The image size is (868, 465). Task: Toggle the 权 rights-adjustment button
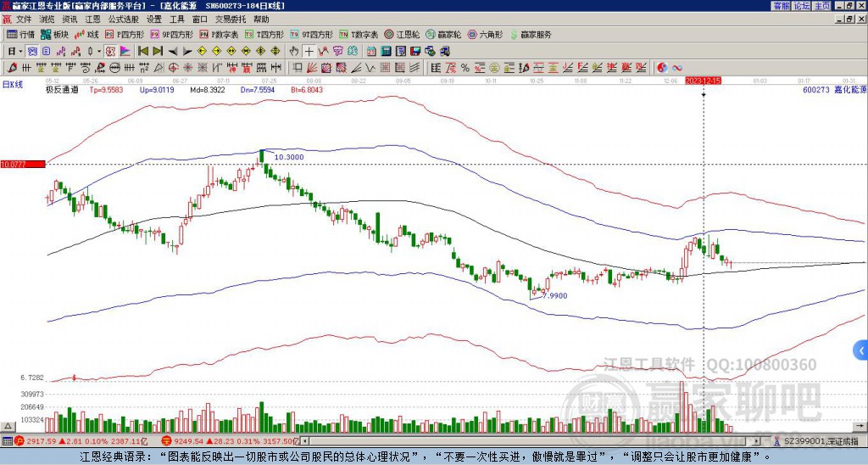pos(110,51)
